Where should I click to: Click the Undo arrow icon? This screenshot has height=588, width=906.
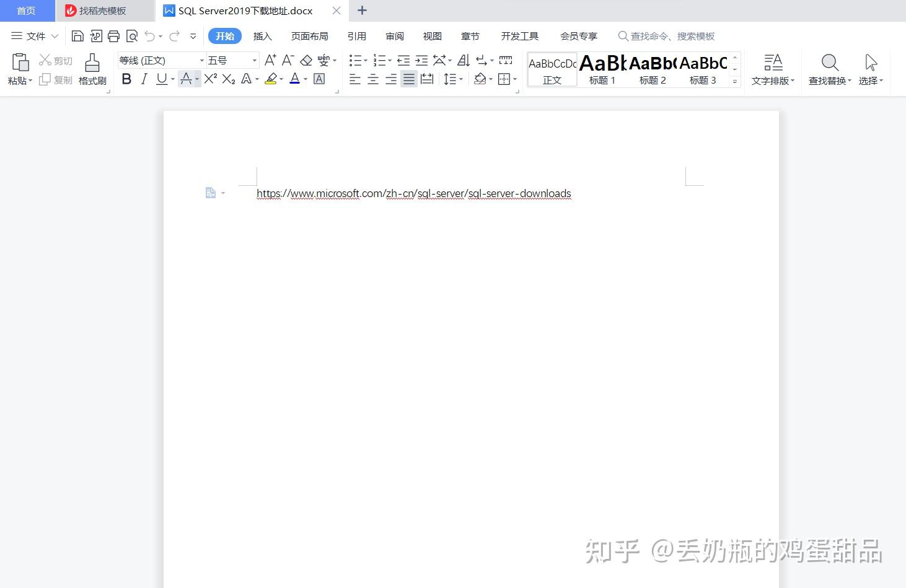point(149,36)
